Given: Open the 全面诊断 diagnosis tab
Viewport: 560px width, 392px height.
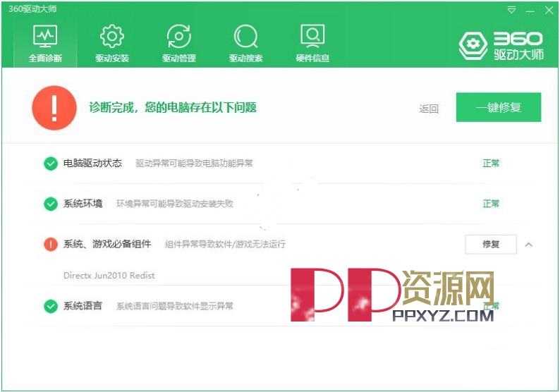Looking at the screenshot, I should tap(45, 43).
